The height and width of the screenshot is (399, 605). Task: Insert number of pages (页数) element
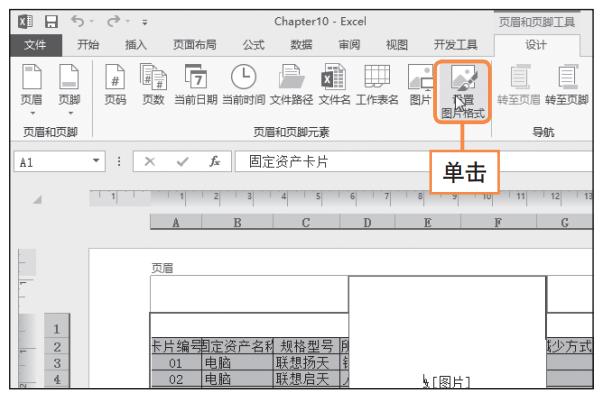click(x=153, y=85)
